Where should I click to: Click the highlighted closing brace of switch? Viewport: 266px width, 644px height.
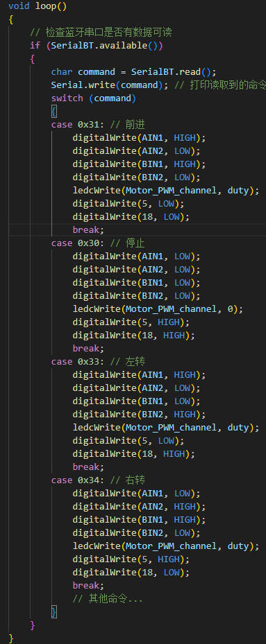coord(54,611)
